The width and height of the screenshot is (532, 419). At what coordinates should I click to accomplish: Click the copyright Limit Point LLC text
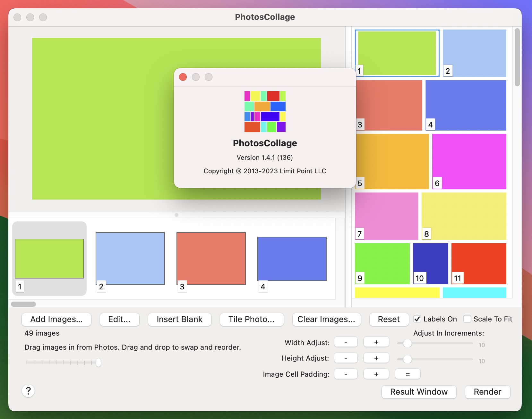[265, 171]
